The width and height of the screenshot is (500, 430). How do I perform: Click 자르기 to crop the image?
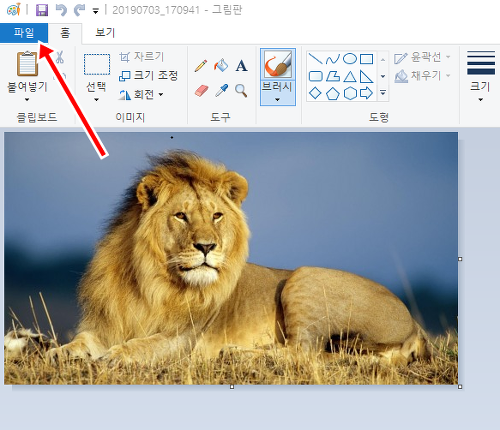142,57
